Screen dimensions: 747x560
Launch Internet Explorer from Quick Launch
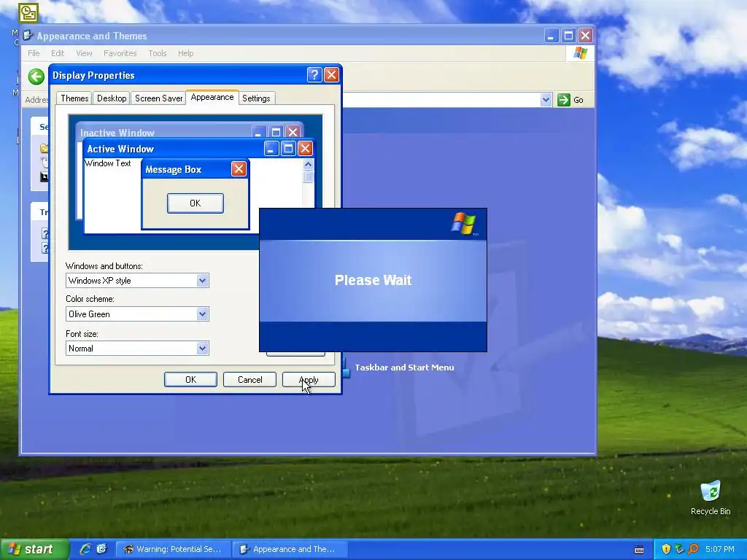click(85, 549)
